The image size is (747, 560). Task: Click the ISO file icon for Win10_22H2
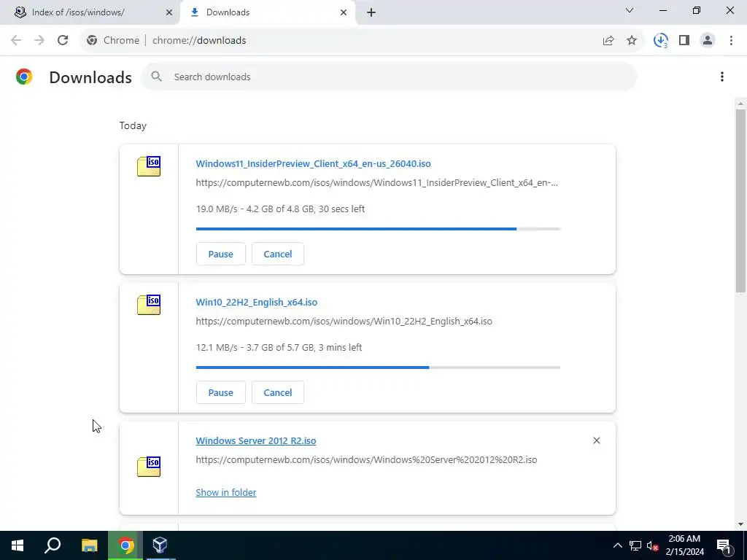[x=149, y=305]
